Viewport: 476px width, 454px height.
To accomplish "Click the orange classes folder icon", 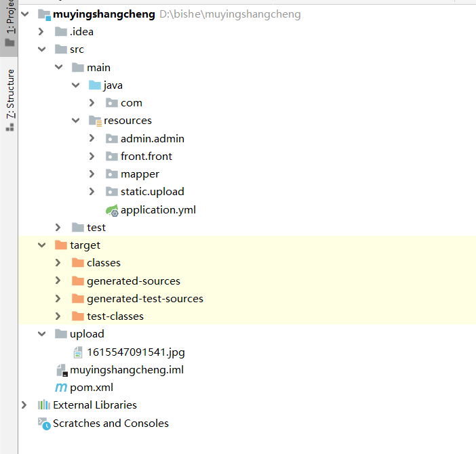I will tap(78, 263).
